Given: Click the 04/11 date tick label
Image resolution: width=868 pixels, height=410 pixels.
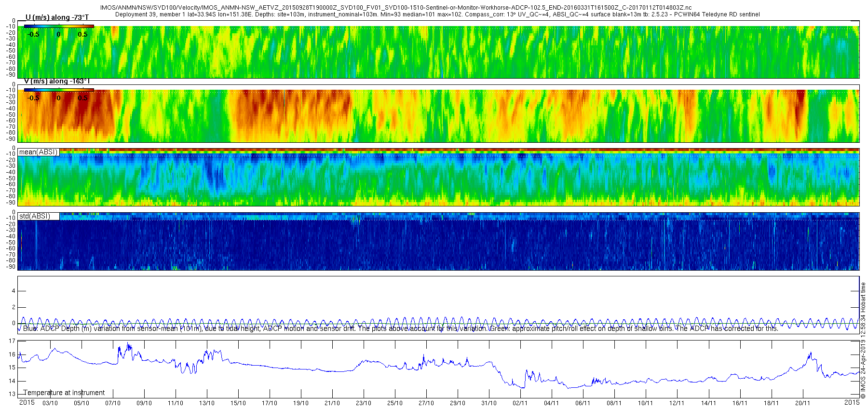Looking at the screenshot, I should [552, 403].
